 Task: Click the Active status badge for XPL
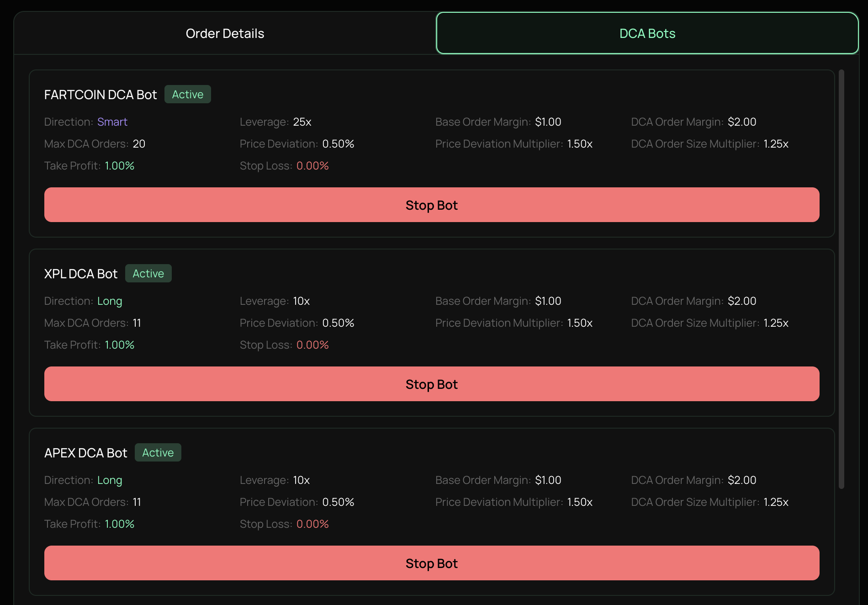point(148,274)
